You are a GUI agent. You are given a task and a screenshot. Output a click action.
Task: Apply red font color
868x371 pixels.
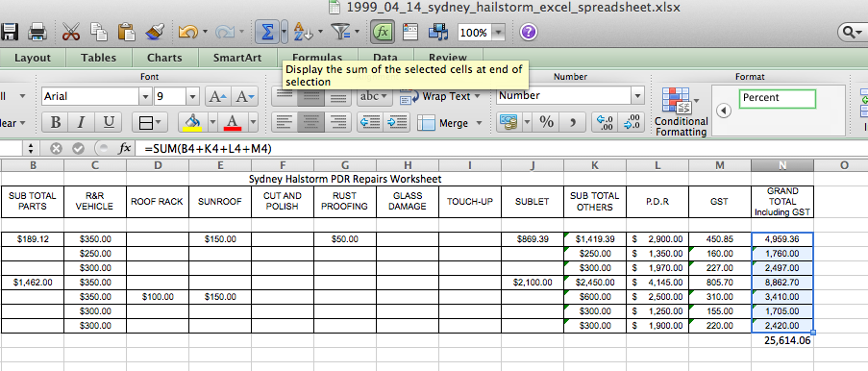[x=233, y=122]
